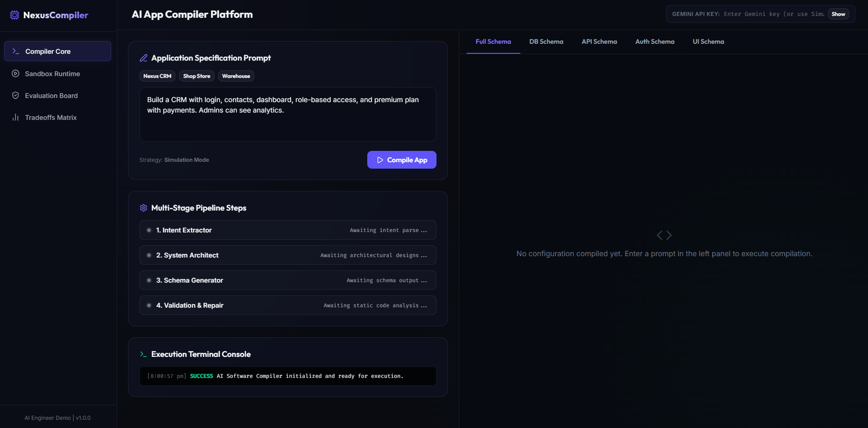Show the Gemini API key
Viewport: 868px width, 428px height.
(x=838, y=14)
